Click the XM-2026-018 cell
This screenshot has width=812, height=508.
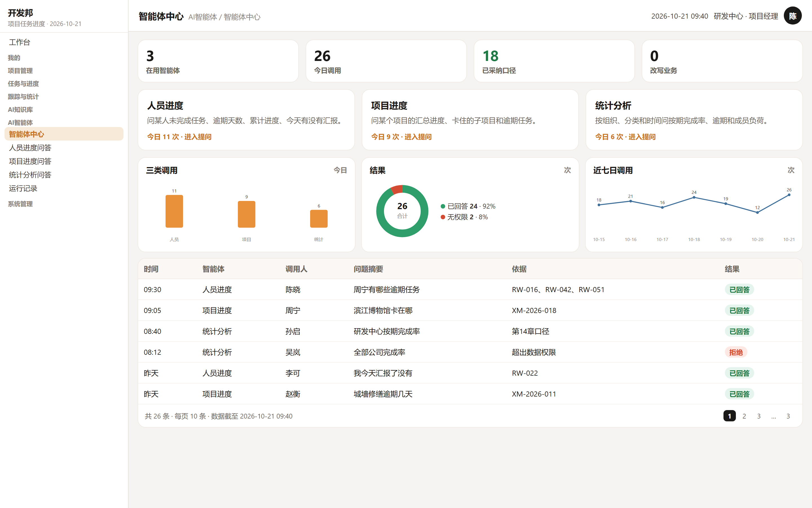tap(534, 310)
